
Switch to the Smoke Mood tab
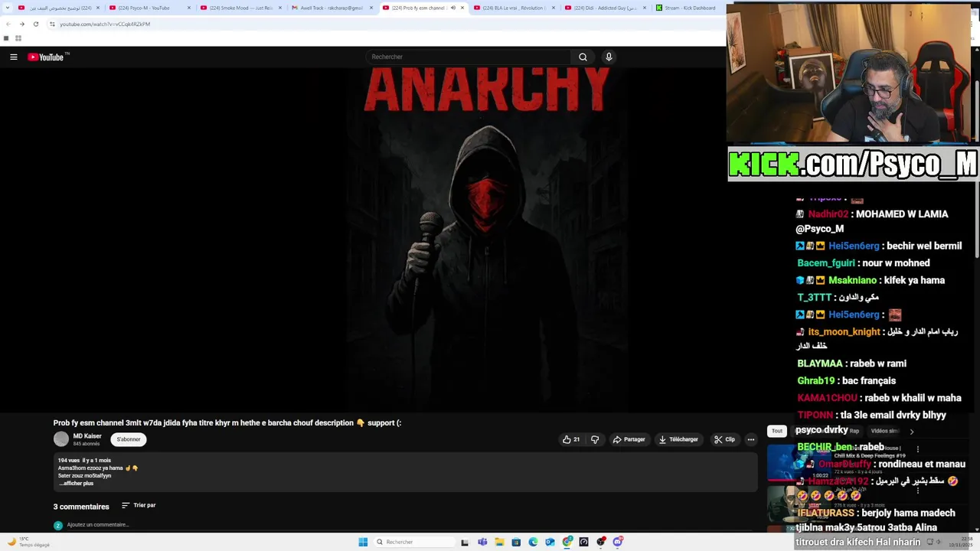point(241,8)
